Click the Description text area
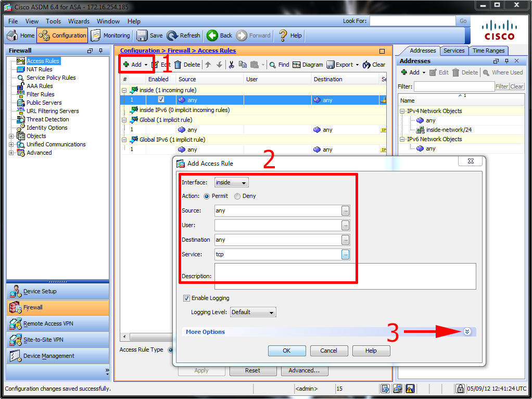532x399 pixels. click(345, 277)
